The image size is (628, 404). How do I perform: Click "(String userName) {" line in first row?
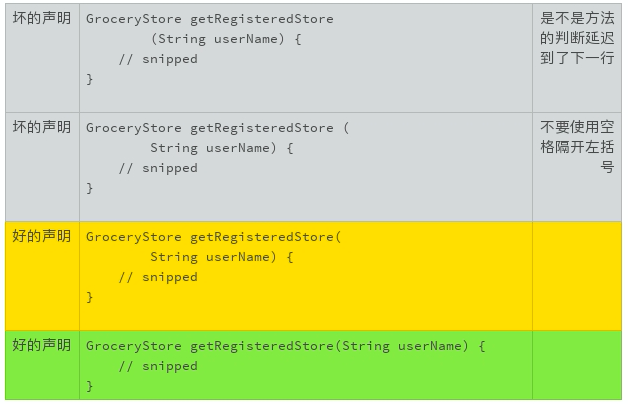pyautogui.click(x=226, y=39)
